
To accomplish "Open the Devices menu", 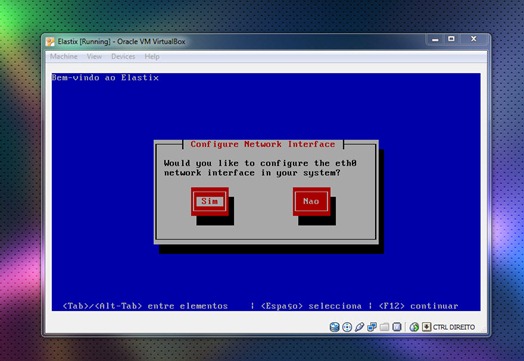I will [x=123, y=56].
